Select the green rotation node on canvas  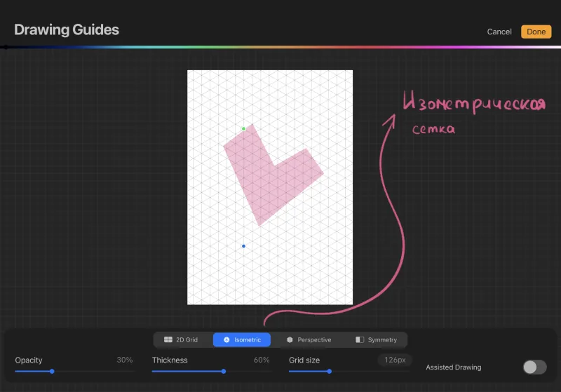[x=243, y=129]
